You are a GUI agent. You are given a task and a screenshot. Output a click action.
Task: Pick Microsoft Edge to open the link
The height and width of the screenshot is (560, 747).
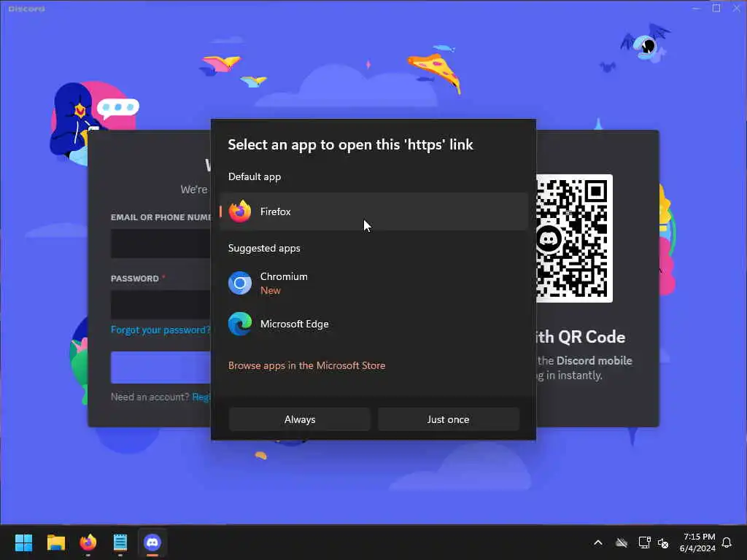pyautogui.click(x=374, y=324)
